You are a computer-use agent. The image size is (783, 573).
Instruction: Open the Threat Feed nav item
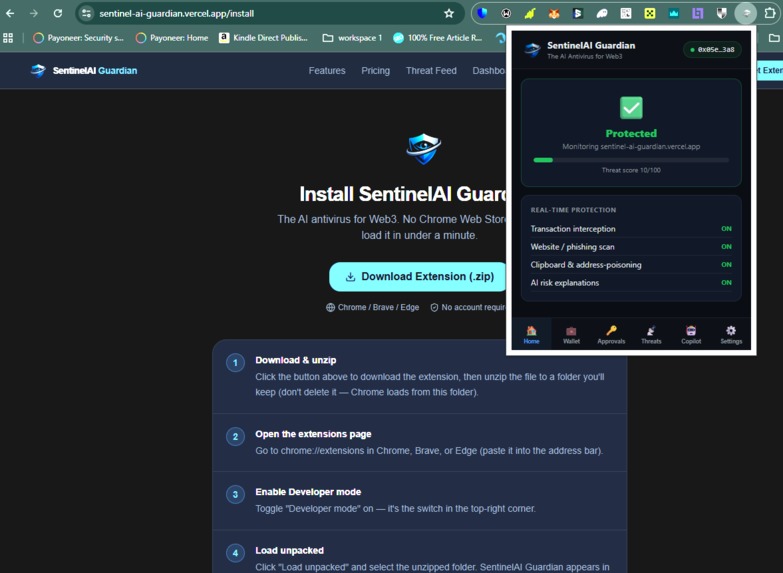click(x=431, y=70)
